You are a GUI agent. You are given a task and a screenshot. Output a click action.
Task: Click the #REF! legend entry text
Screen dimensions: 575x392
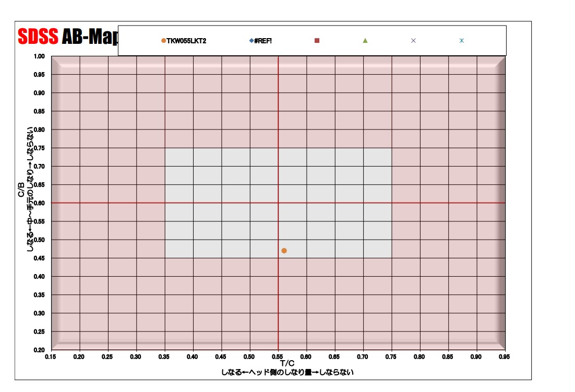pyautogui.click(x=263, y=41)
